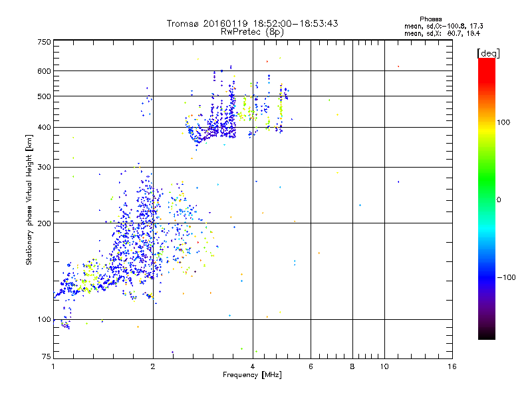Click the x-axis '4' tick label
The height and width of the screenshot is (399, 532).
253,366
